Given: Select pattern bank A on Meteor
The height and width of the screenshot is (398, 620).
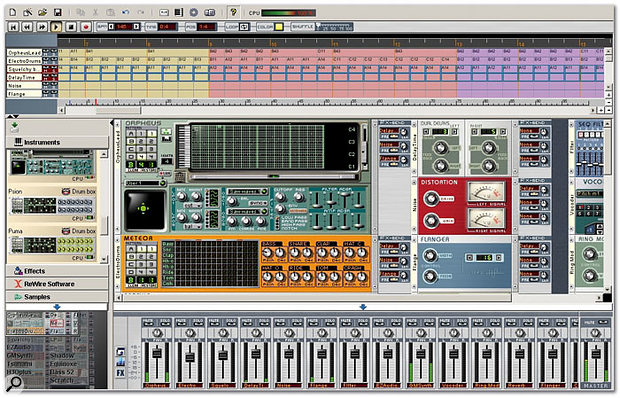Looking at the screenshot, I should click(x=131, y=249).
